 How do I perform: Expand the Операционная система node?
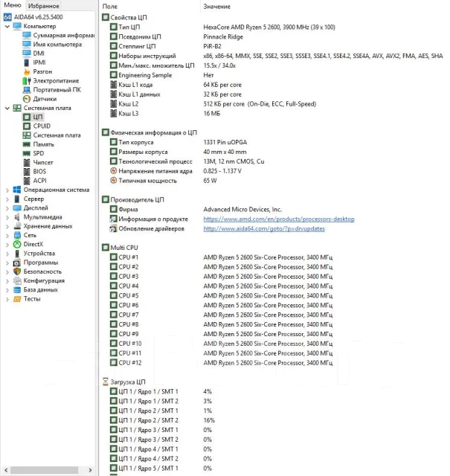pyautogui.click(x=7, y=190)
